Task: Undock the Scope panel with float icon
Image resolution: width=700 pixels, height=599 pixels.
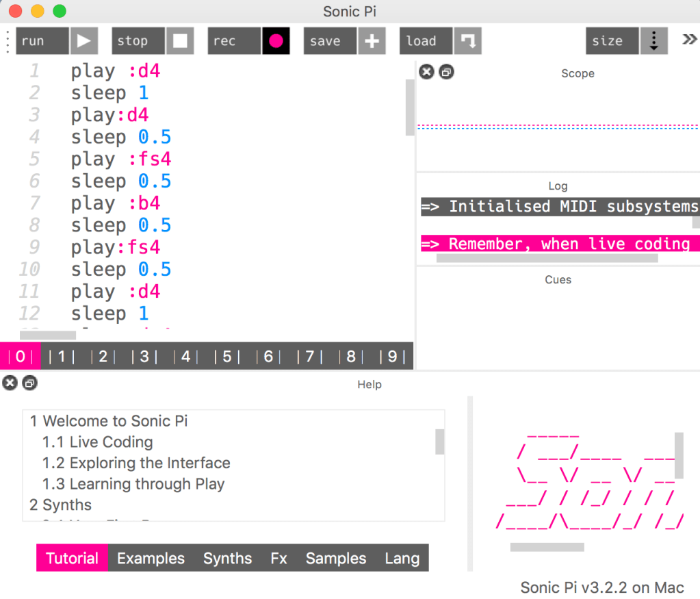Action: [x=446, y=72]
